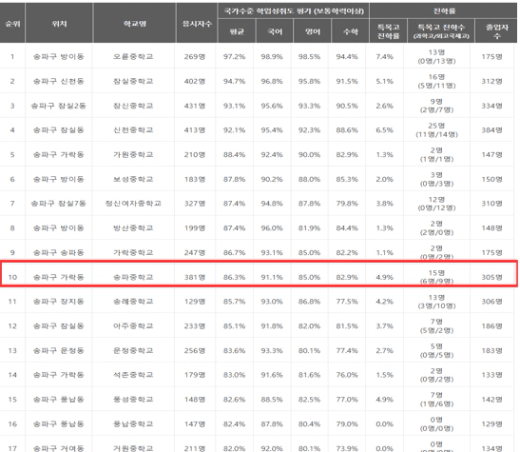Click 384명 graduates cell for rank 4
Viewport: 520px width, 452px height.
pos(492,130)
